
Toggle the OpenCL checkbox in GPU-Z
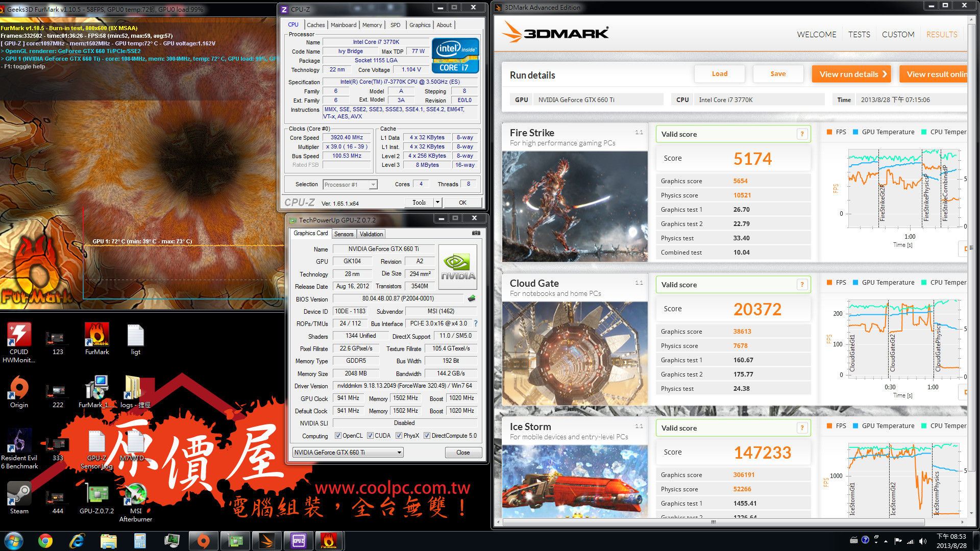[338, 436]
